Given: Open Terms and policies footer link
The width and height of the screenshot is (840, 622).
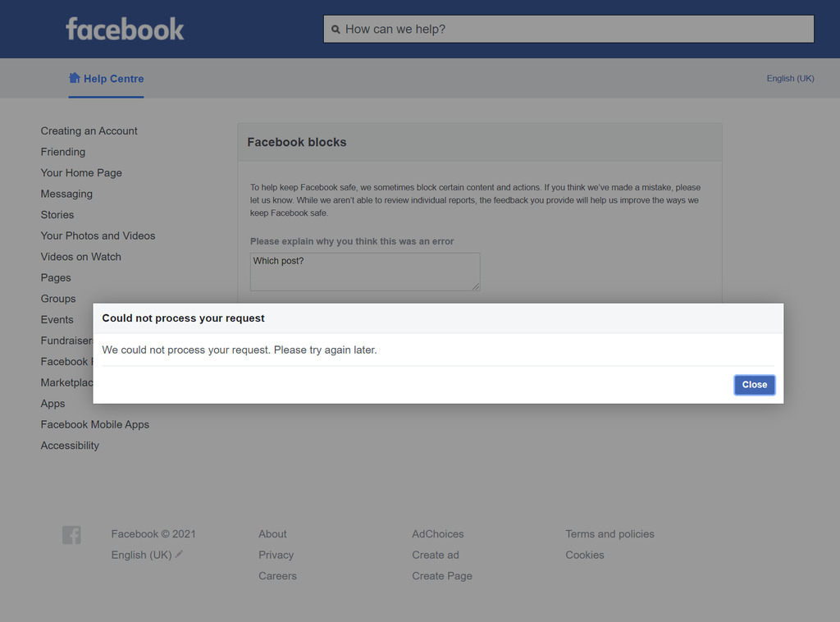Looking at the screenshot, I should (x=609, y=534).
